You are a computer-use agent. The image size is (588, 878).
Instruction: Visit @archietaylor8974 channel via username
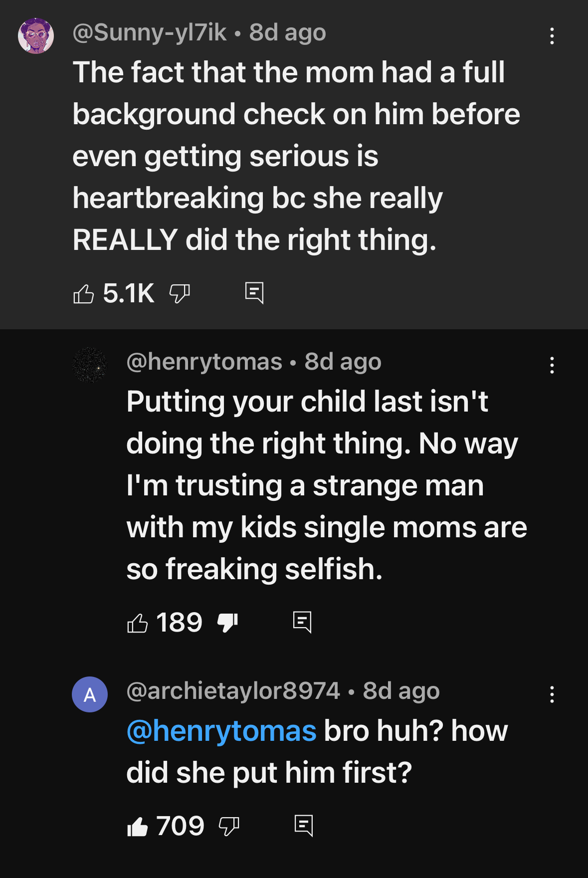[233, 691]
